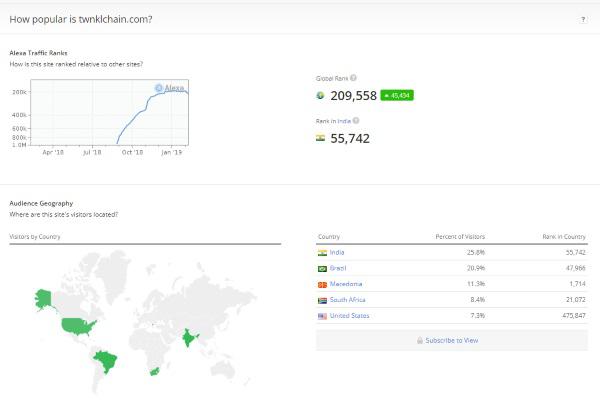600x418 pixels.
Task: Click the large India rank number 55,742
Action: (350, 139)
